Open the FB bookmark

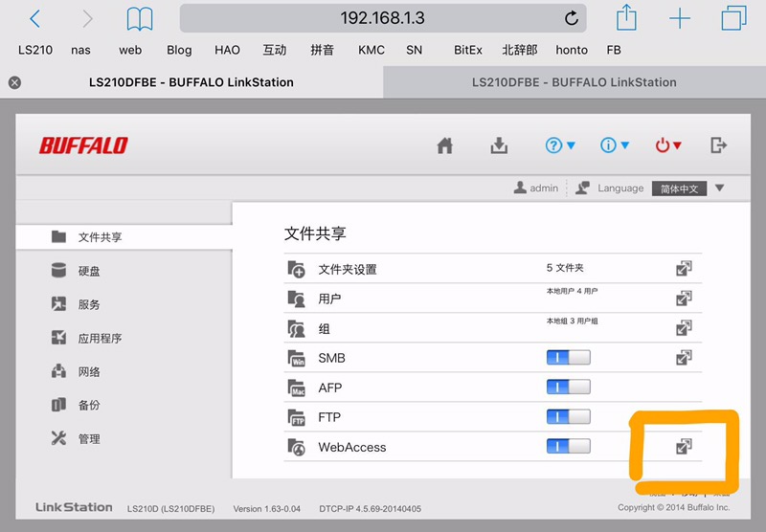[x=614, y=51]
